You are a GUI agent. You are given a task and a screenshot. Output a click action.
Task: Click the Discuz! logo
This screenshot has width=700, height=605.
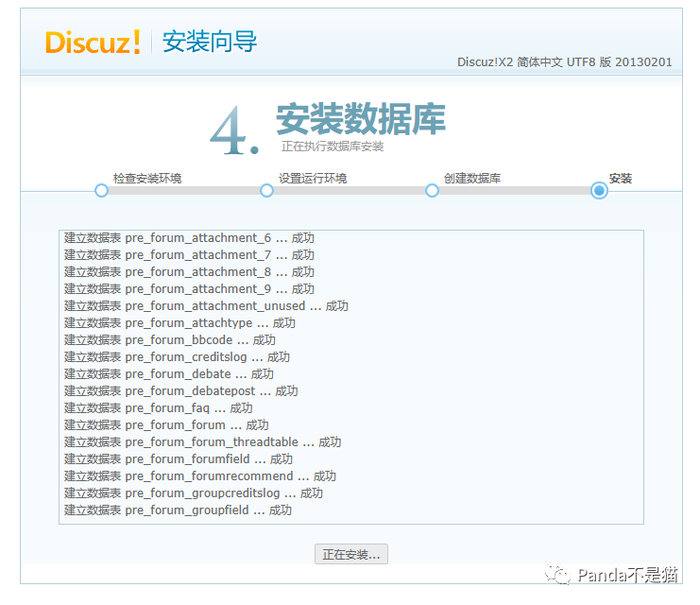(93, 43)
